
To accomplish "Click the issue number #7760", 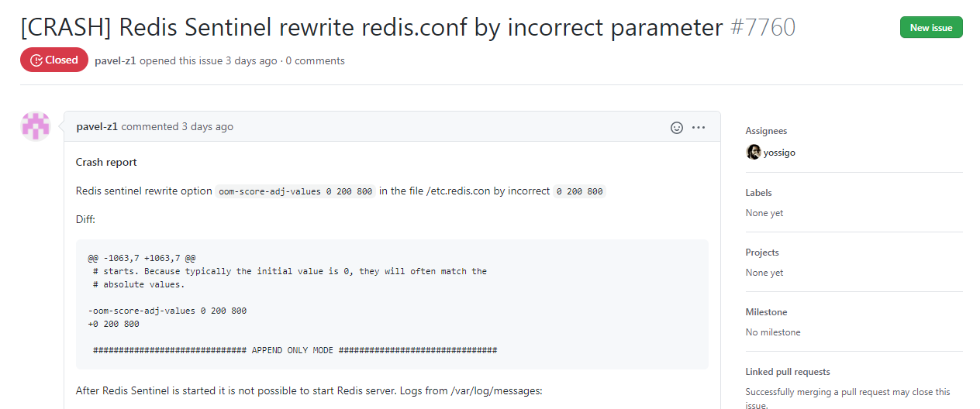I will click(x=763, y=27).
